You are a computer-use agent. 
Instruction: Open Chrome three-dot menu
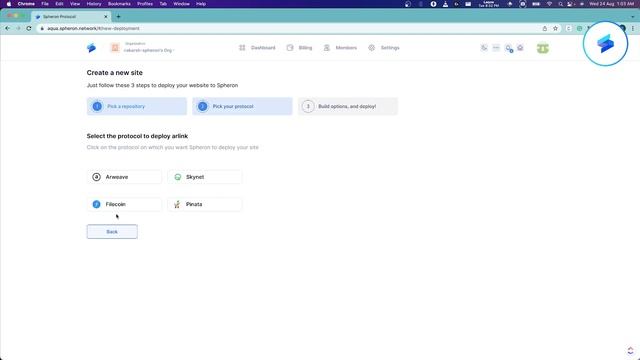633,28
